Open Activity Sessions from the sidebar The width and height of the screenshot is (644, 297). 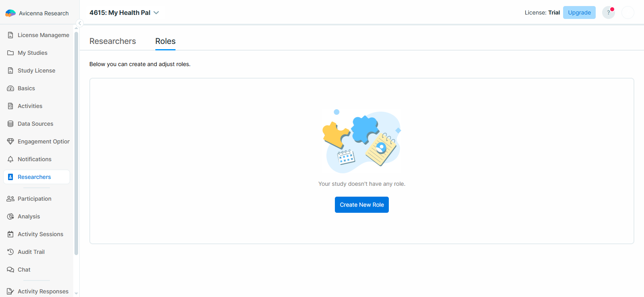coord(40,234)
